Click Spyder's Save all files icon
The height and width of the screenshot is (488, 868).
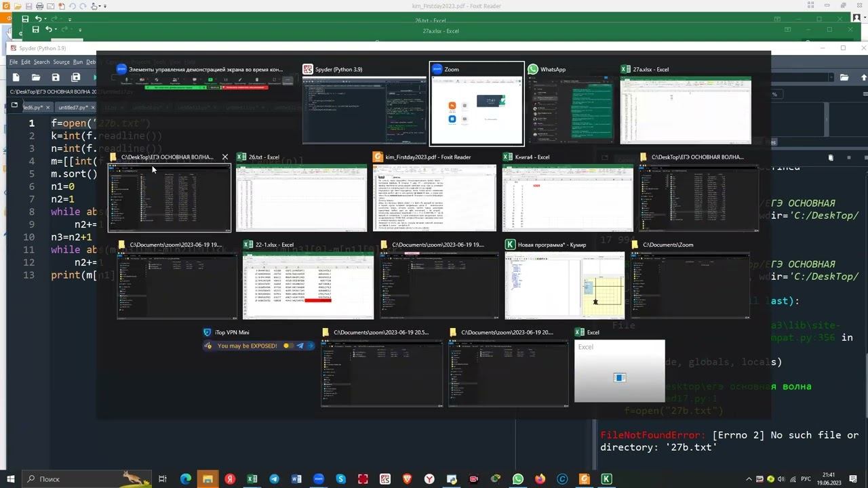(x=76, y=77)
